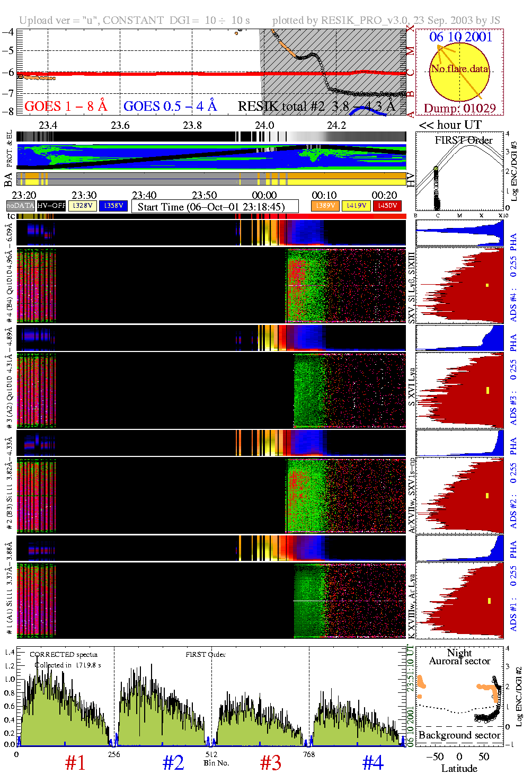Click the 1389V orange legend box
Screen dimensions: 532x783
tap(325, 206)
